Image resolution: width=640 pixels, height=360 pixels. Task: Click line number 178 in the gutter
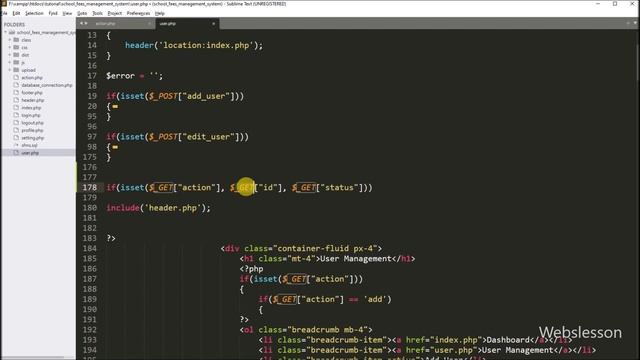(x=89, y=187)
